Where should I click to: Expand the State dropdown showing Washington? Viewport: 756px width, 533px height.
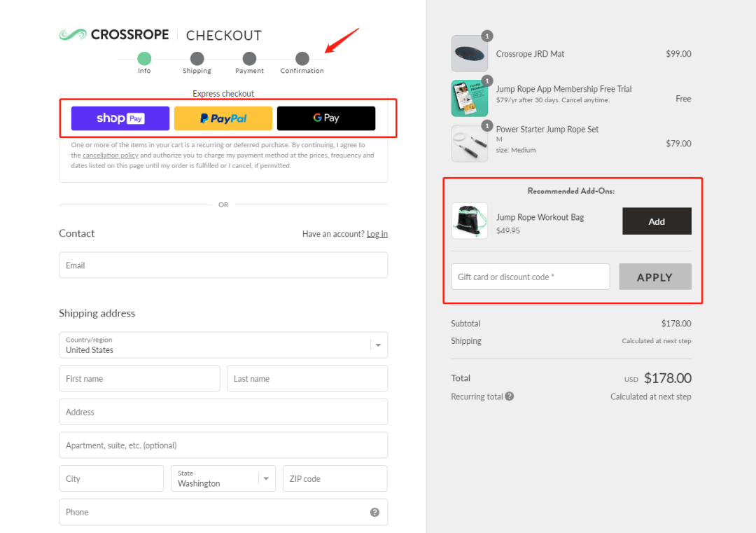[223, 478]
